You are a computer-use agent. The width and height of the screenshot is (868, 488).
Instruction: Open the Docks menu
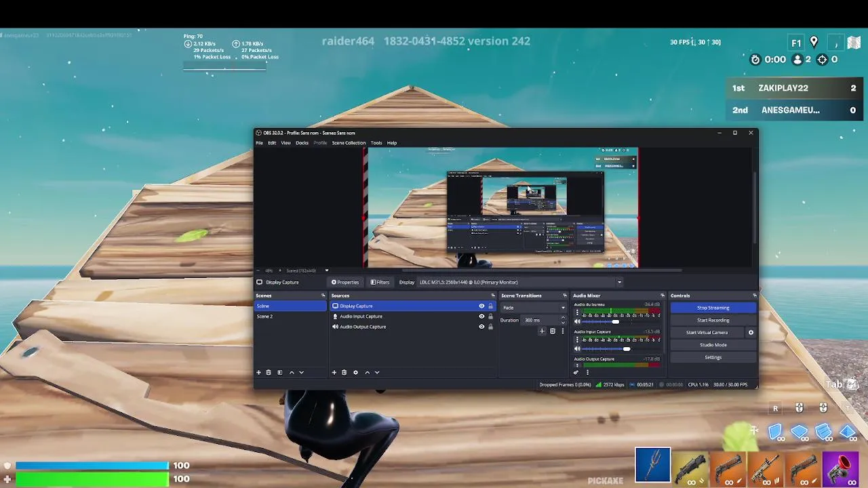302,143
